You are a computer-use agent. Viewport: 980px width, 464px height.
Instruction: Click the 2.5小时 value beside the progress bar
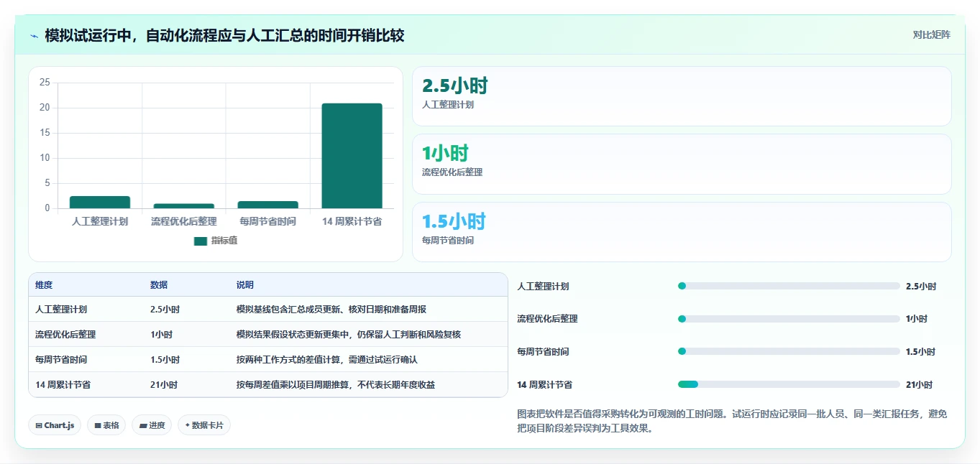[921, 286]
